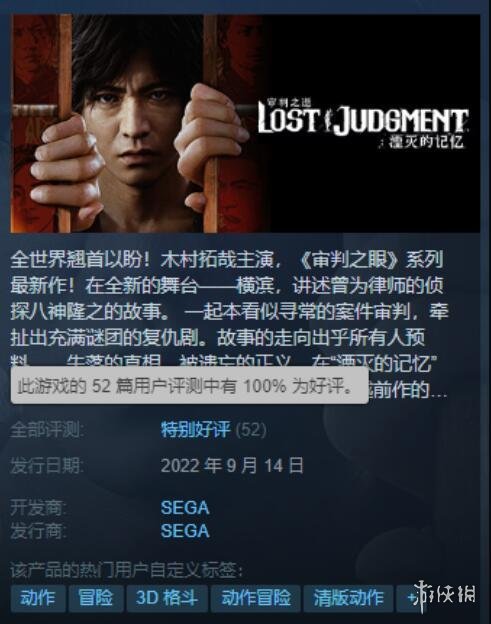This screenshot has height=624, width=491.
Task: Click the 游侠网 watermark logo
Action: pos(444,596)
